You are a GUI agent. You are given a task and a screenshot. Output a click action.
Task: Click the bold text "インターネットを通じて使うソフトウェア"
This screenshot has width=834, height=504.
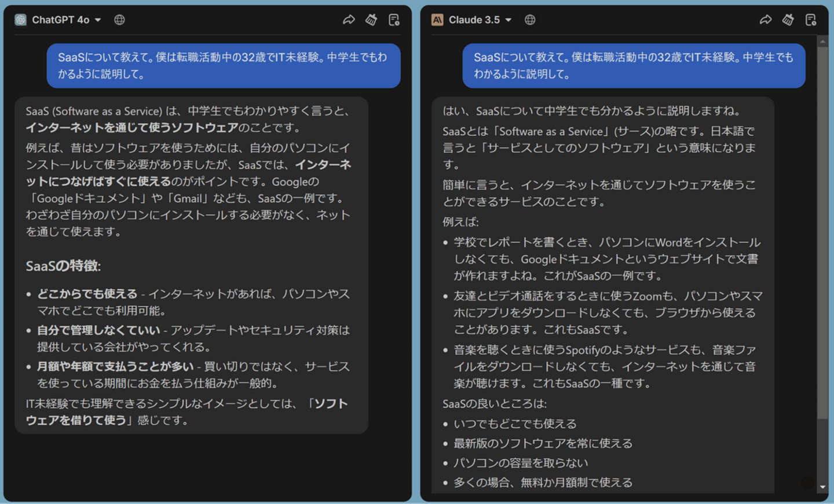click(132, 128)
